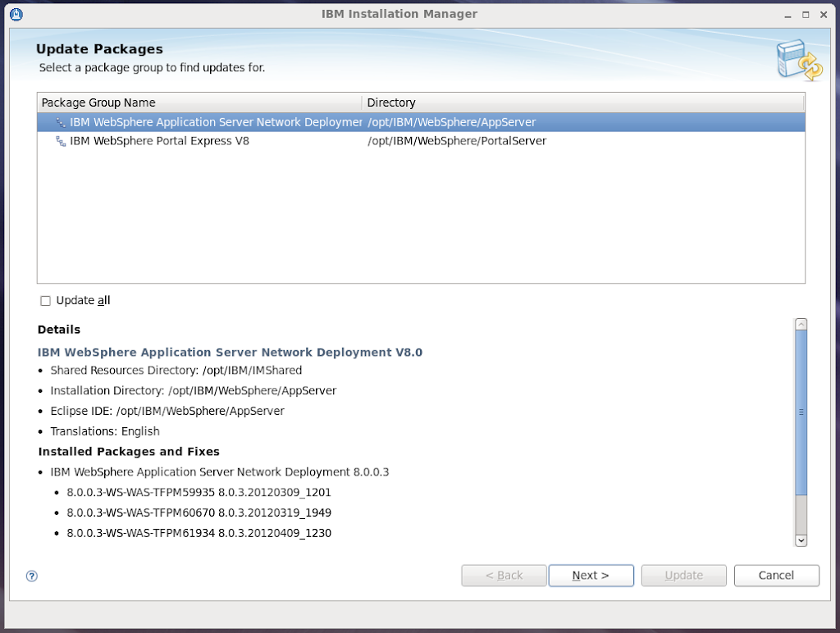Open the help question mark icon
The height and width of the screenshot is (633, 840).
pos(32,576)
